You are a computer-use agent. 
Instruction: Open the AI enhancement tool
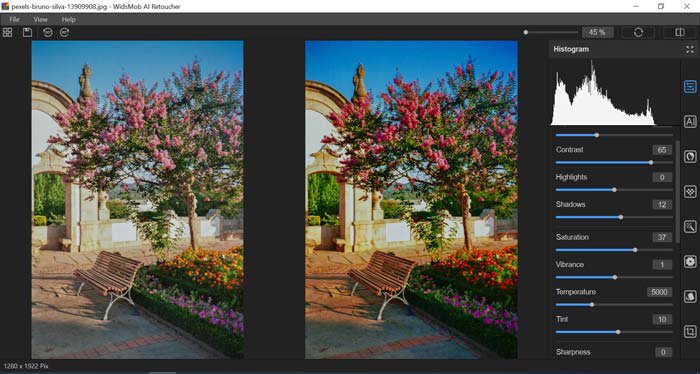(690, 121)
